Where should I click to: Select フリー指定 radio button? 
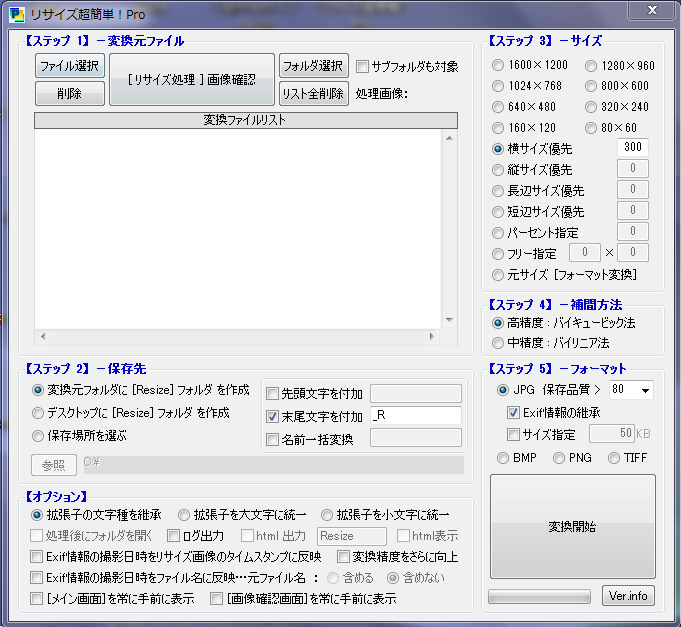(498, 254)
